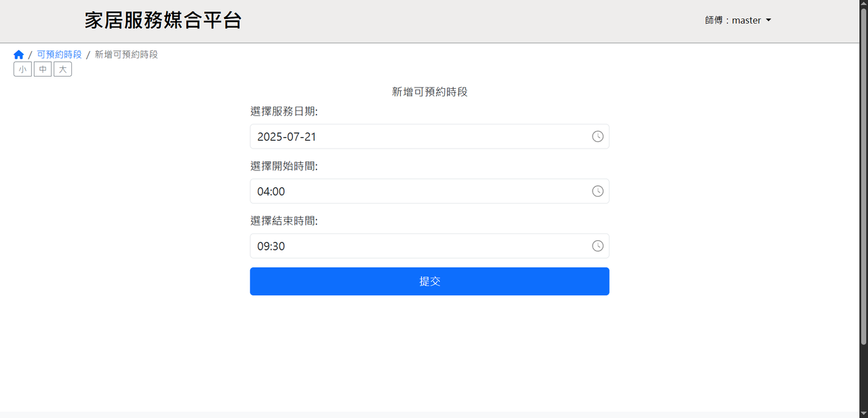Click the 選擇結束時間 label
Viewport: 868px width, 418px height.
point(283,221)
